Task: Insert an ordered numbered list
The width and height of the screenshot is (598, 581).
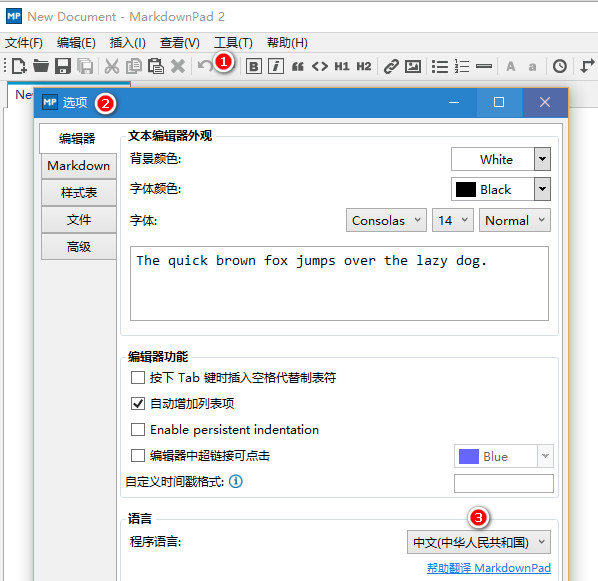Action: click(x=462, y=66)
